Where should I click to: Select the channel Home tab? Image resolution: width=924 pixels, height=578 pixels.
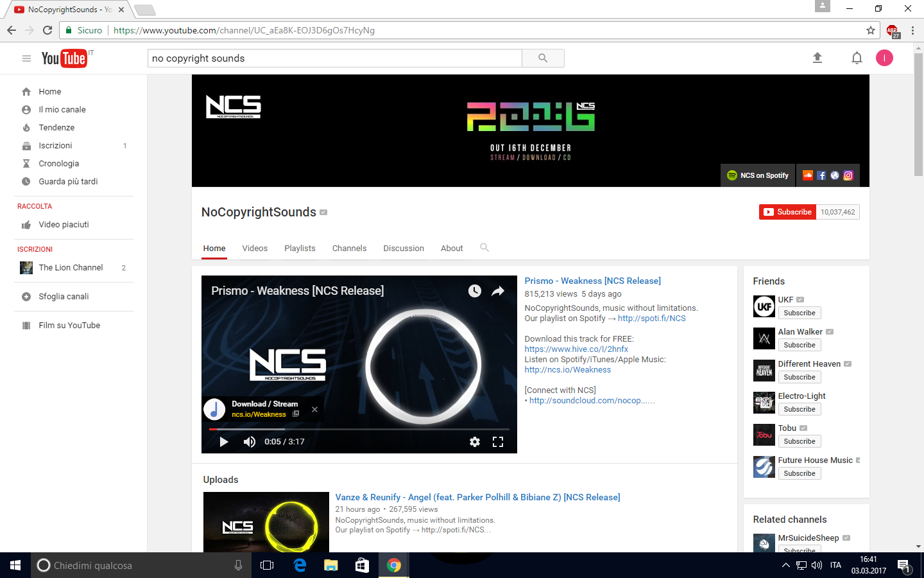(x=214, y=249)
